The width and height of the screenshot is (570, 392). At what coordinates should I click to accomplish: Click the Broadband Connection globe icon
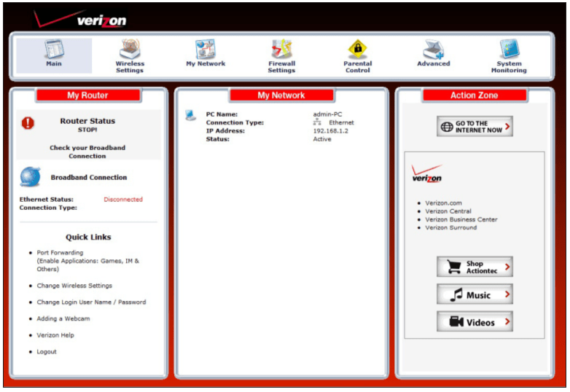coord(30,177)
